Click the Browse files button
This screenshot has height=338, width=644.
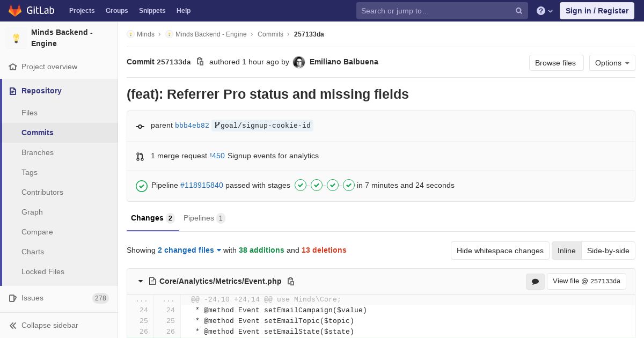pos(555,63)
